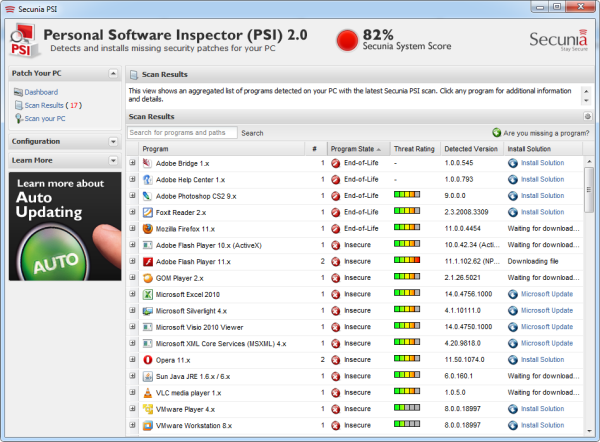600x442 pixels.
Task: Expand the Opera 11.x row
Action: click(132, 359)
